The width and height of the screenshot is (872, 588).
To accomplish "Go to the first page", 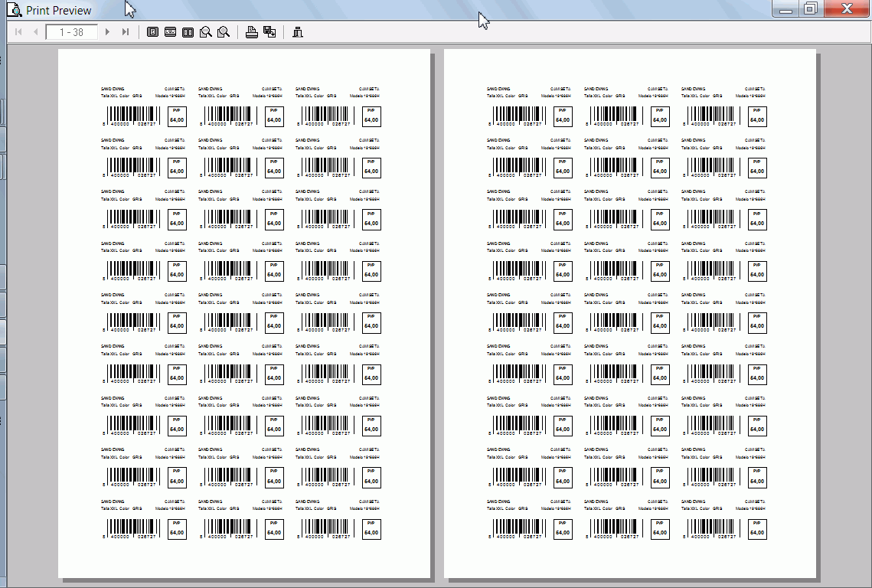I will click(18, 32).
